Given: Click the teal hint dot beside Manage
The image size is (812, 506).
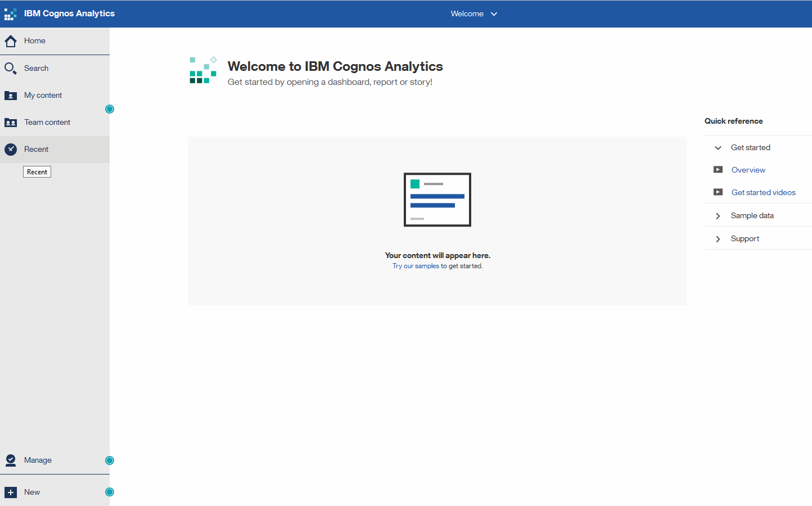Looking at the screenshot, I should click(x=110, y=460).
